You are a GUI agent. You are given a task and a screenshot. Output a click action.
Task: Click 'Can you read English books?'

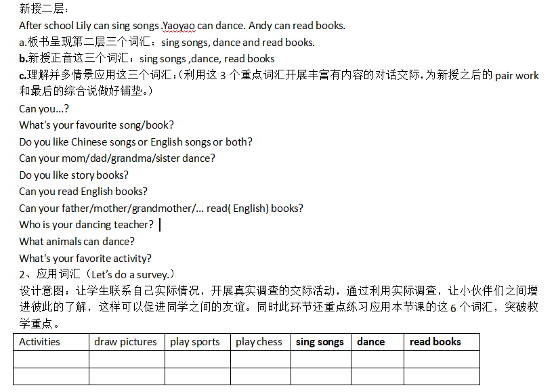[83, 192]
